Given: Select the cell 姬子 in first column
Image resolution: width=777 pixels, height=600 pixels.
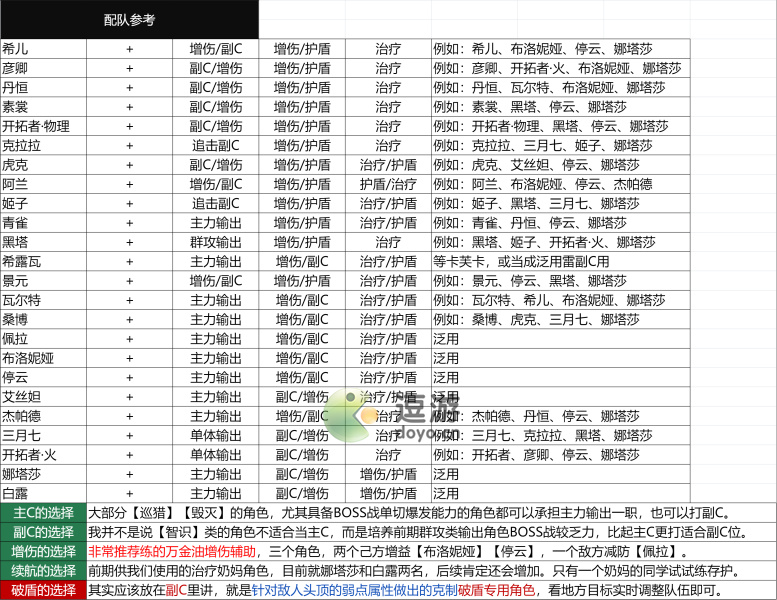Looking at the screenshot, I should point(44,204).
